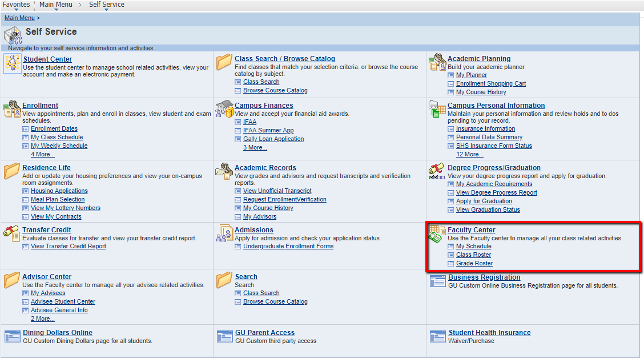Click the Business Registration page icon

pyautogui.click(x=437, y=281)
